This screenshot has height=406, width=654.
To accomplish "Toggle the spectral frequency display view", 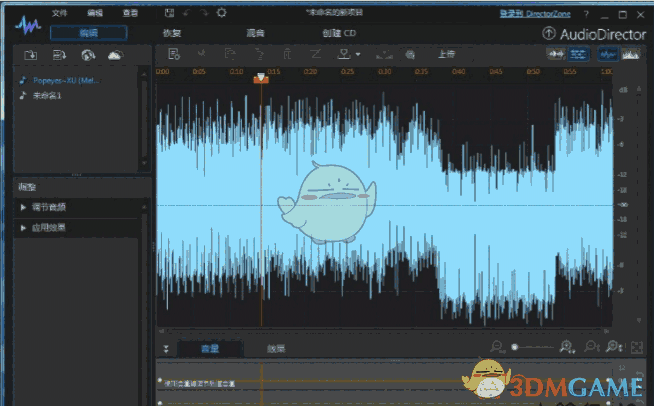I will (630, 54).
